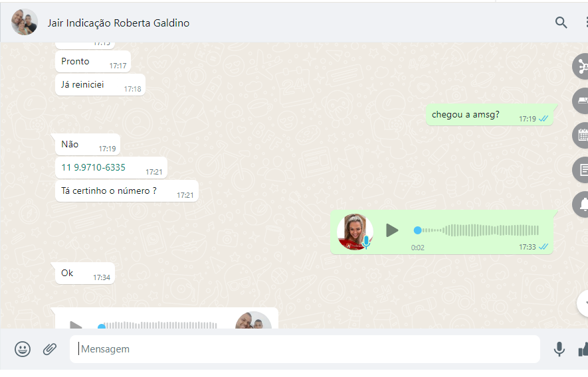Open contact profile picture in header
Image resolution: width=588 pixels, height=377 pixels.
(x=25, y=23)
